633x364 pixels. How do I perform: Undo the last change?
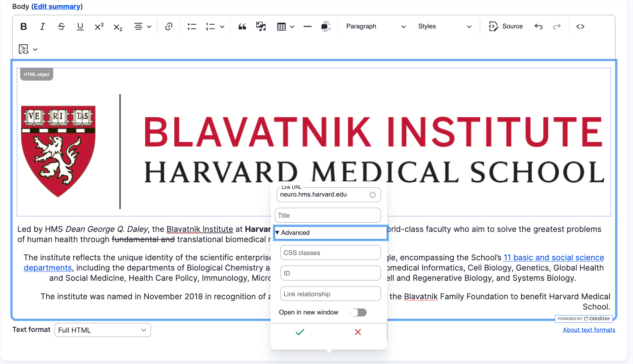pos(539,26)
